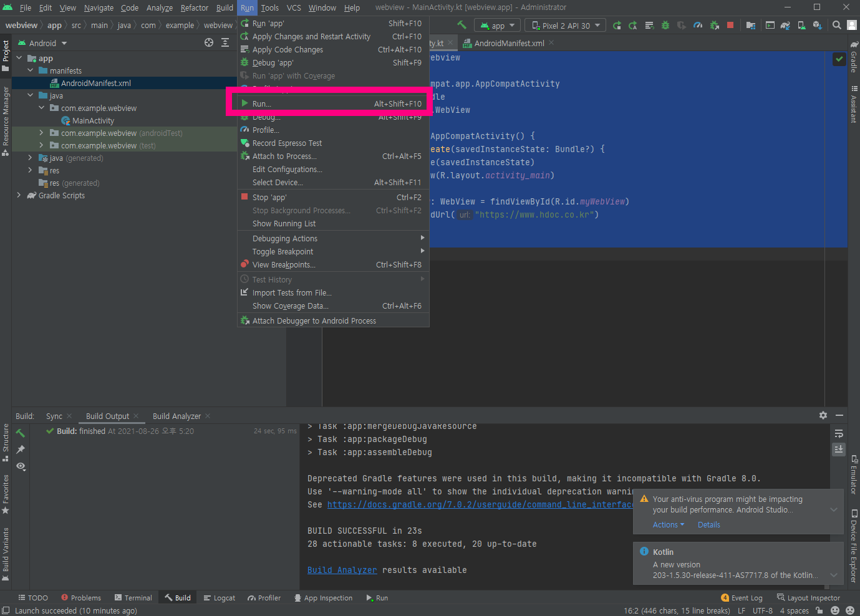Select Record Espresso Test menu entry
Screen dimensions: 860x616
[333, 143]
